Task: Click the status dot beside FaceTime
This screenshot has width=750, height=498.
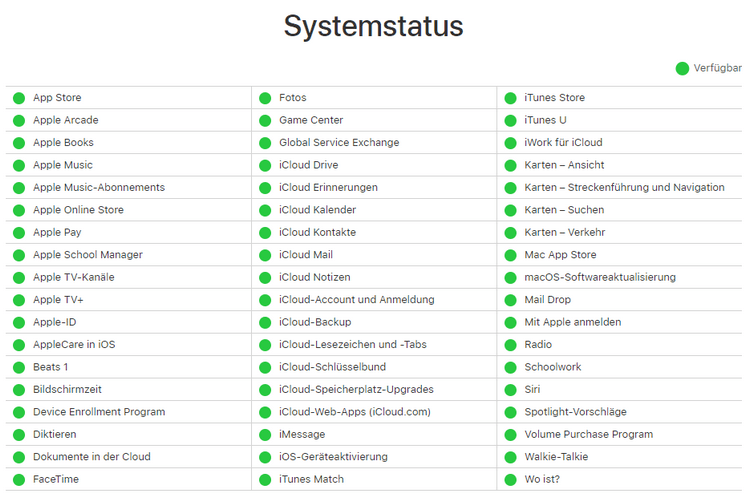Action: (19, 480)
